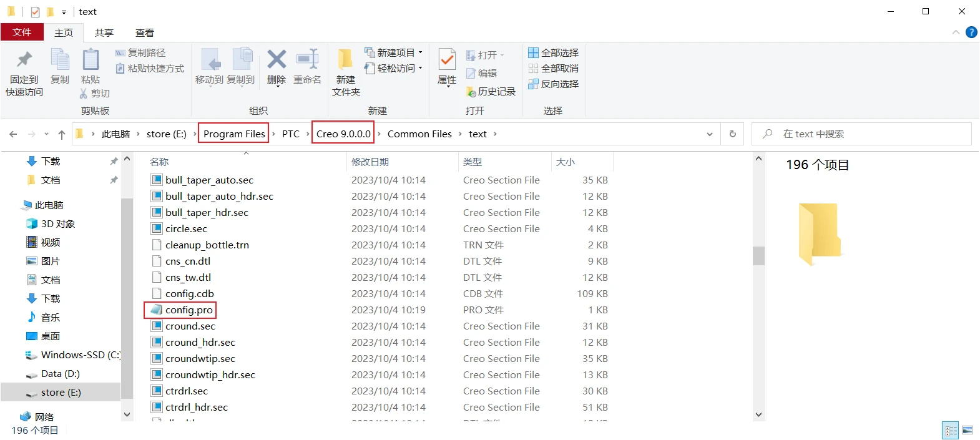
Task: Switch to the Home (主页) tab
Action: coord(64,32)
